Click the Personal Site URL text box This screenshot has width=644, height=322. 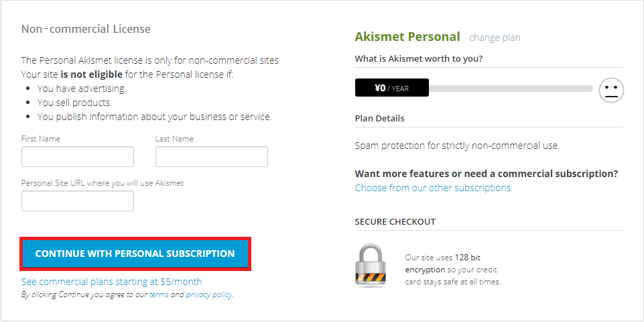tap(78, 201)
